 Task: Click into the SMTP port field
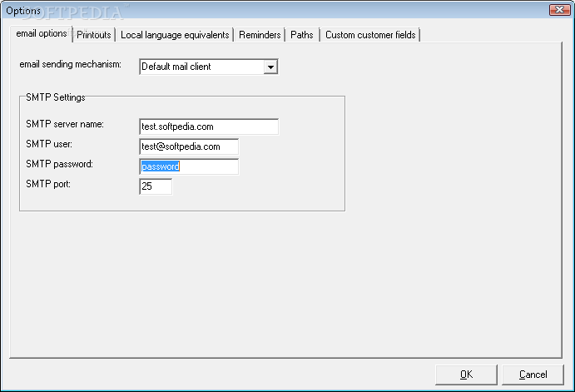[x=156, y=186]
